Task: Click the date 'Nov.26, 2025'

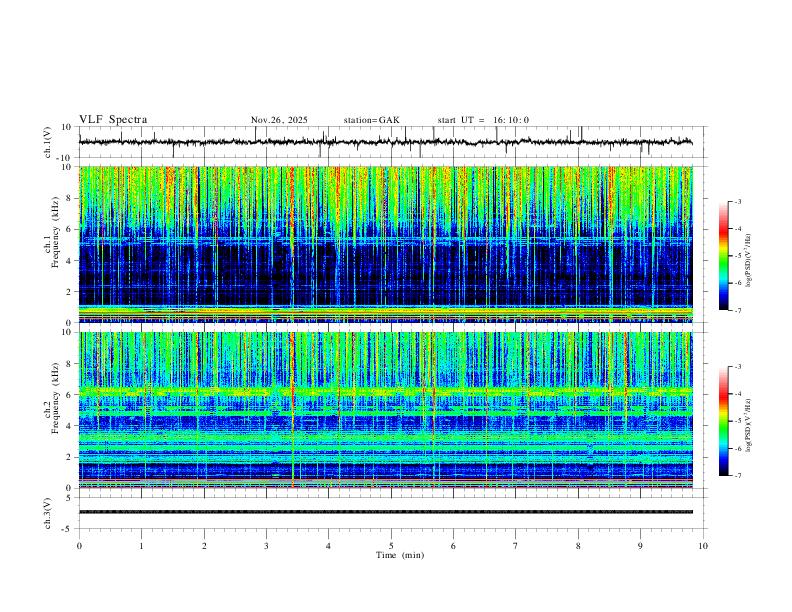Action: [279, 120]
